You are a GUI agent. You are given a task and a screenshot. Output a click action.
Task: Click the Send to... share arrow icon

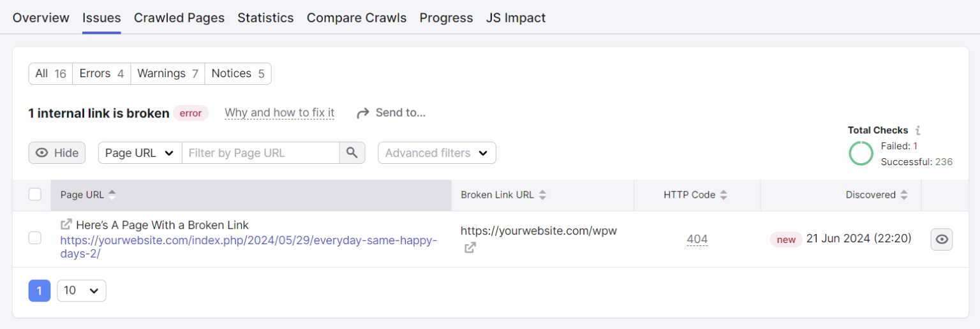tap(363, 113)
